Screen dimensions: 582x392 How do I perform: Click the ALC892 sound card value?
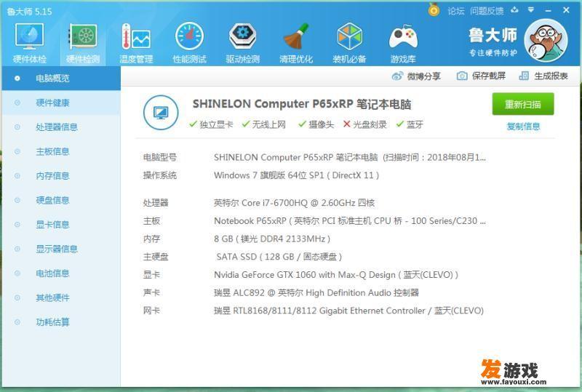click(x=316, y=292)
